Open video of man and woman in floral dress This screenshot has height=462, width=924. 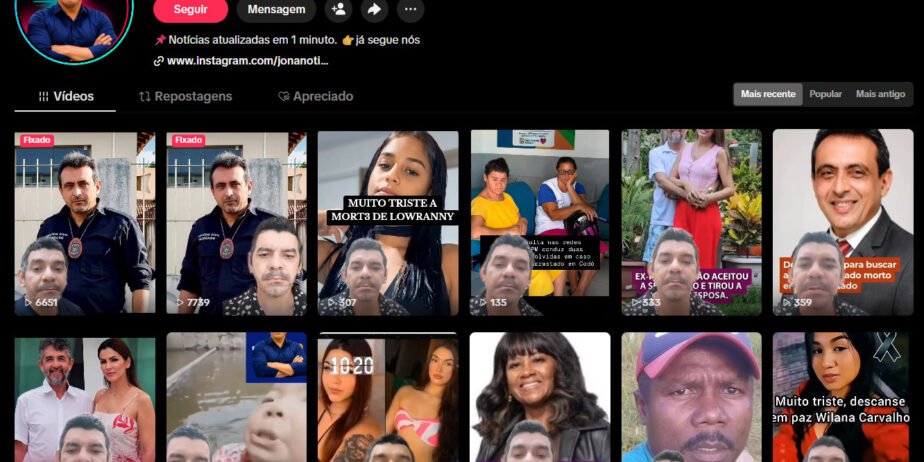[85, 398]
